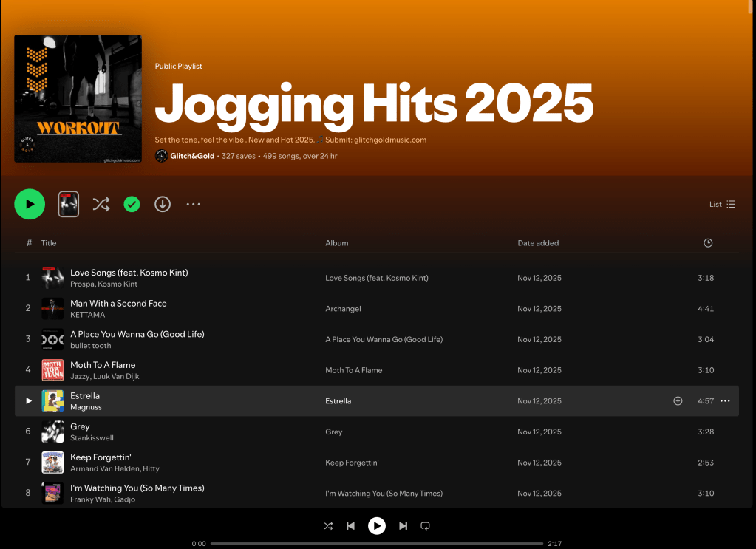Sort by the Date added column
This screenshot has width=756, height=549.
click(x=538, y=243)
